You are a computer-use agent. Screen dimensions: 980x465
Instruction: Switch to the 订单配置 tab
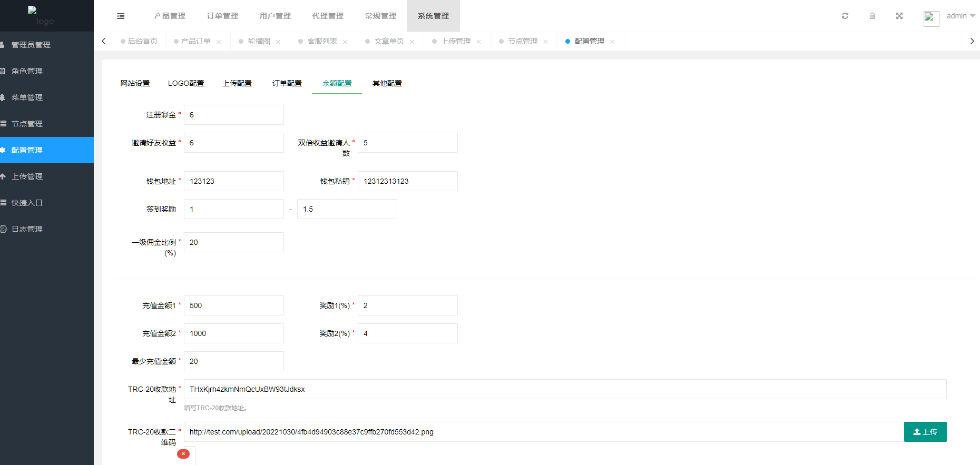coord(287,83)
